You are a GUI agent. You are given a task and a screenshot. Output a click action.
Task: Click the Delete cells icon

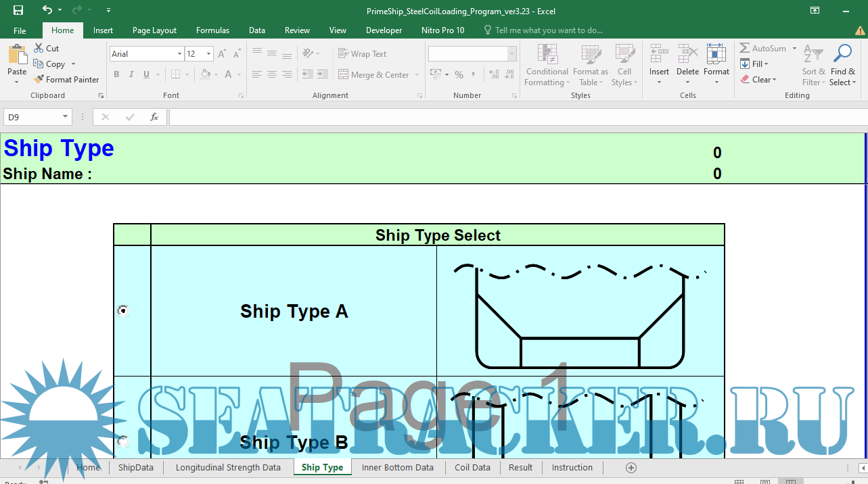click(687, 55)
